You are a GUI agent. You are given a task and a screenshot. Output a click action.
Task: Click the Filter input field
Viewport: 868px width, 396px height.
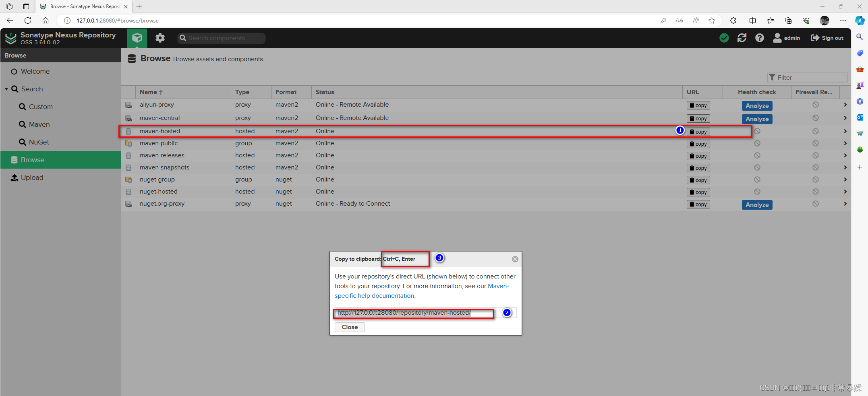[x=807, y=78]
